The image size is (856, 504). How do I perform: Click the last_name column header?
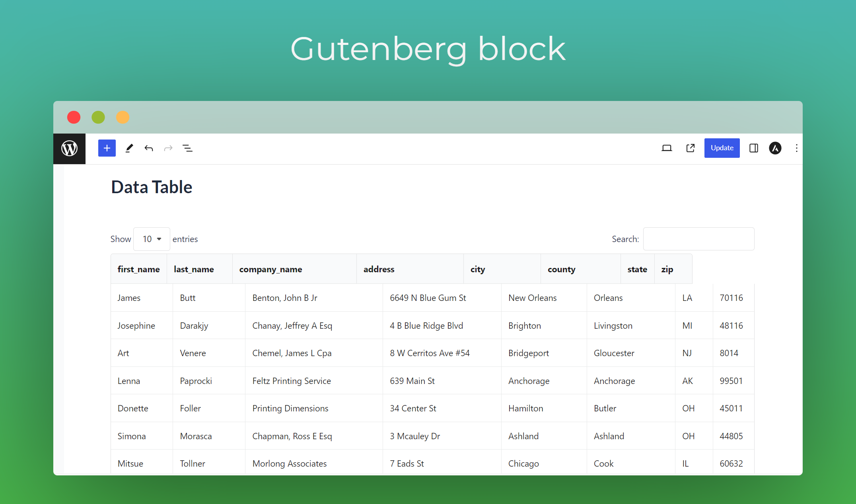point(193,269)
